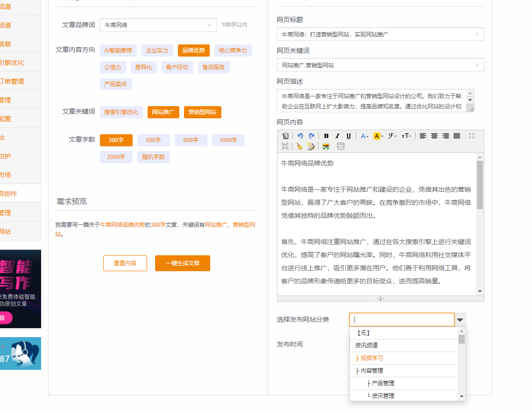The height and width of the screenshot is (411, 532).
Task: Focus the 选择发布网站分类 search input
Action: point(402,320)
